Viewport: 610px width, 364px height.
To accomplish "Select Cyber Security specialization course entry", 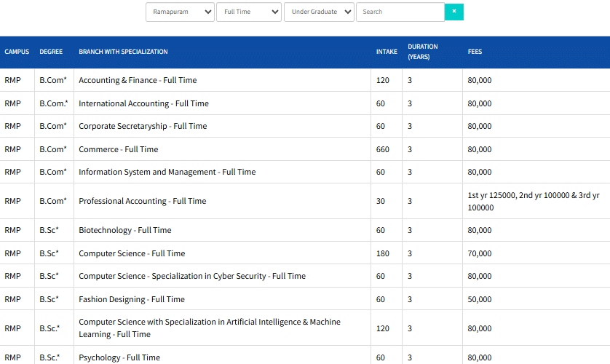I will pyautogui.click(x=191, y=276).
